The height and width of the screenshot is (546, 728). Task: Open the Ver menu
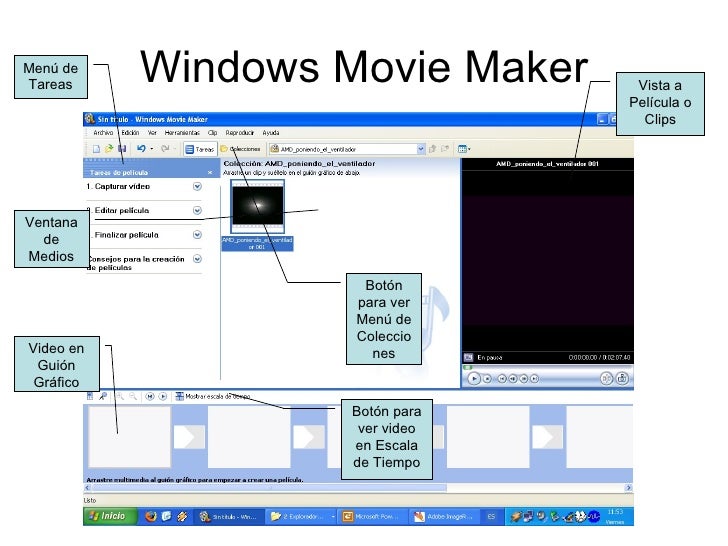tap(152, 133)
